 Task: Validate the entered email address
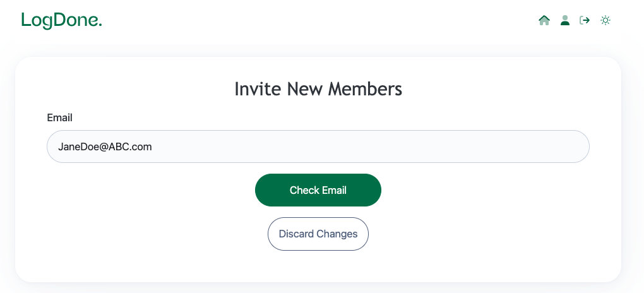click(318, 190)
